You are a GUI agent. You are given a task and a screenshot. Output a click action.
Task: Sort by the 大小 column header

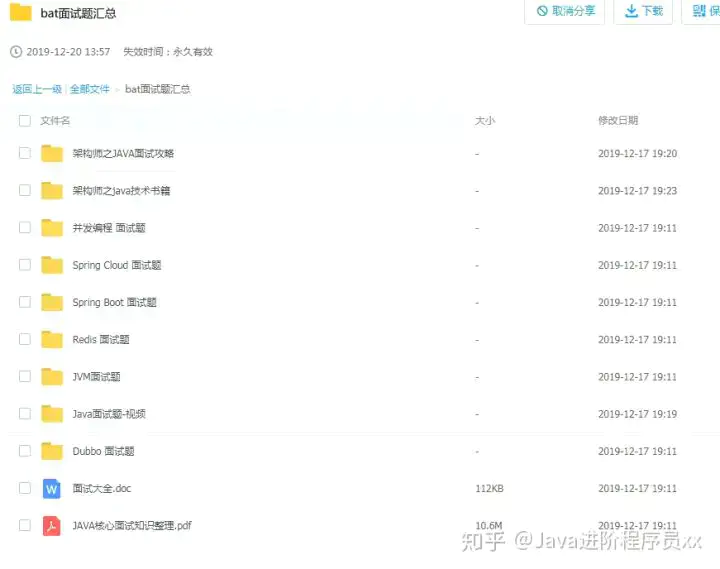pyautogui.click(x=485, y=121)
